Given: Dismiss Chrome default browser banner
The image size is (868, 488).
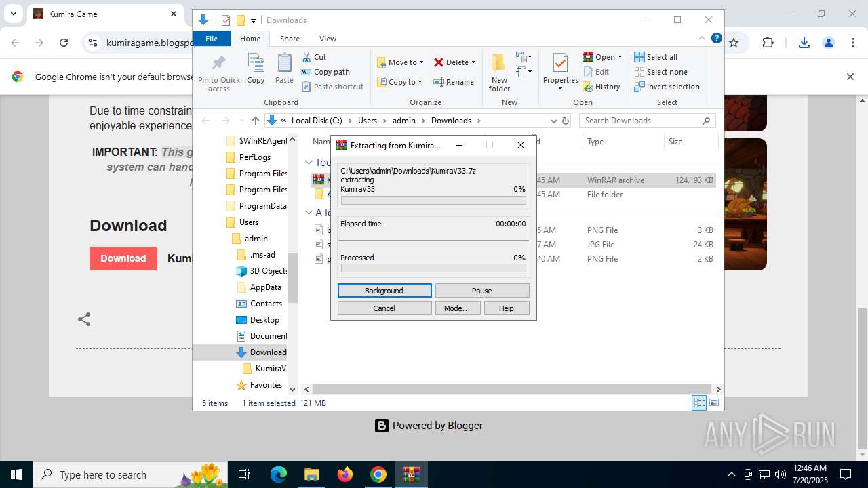Looking at the screenshot, I should 850,77.
